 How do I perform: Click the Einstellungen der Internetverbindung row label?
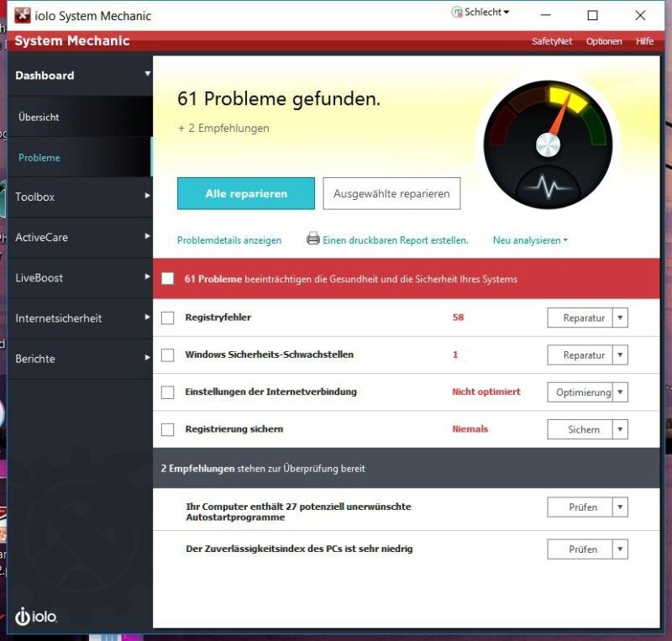tap(270, 391)
